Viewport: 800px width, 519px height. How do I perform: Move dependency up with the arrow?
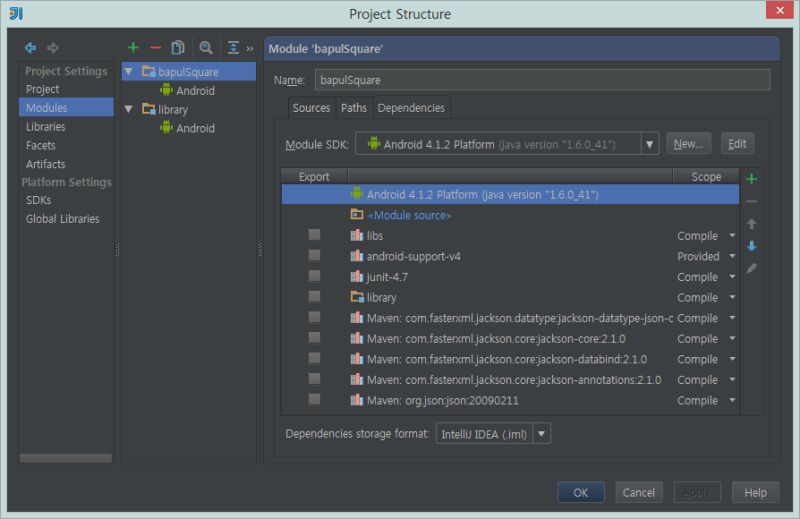(x=751, y=224)
